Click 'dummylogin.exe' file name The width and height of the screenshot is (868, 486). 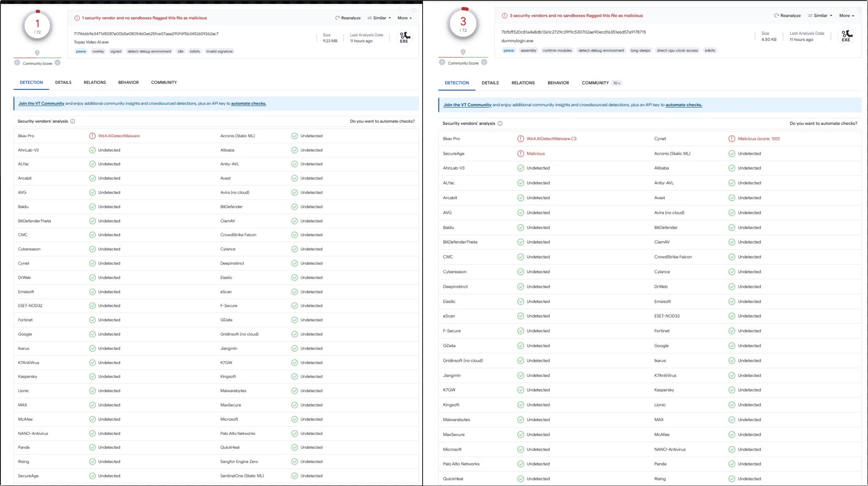517,41
